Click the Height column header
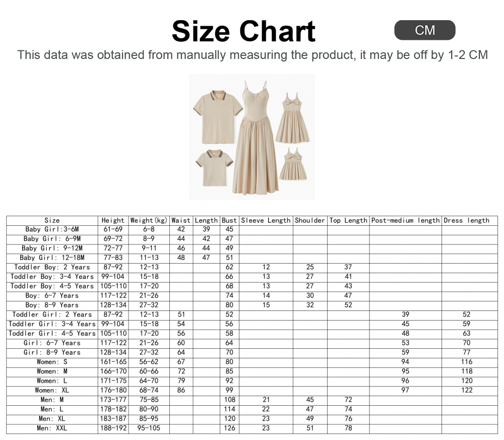504x440 pixels. (113, 220)
